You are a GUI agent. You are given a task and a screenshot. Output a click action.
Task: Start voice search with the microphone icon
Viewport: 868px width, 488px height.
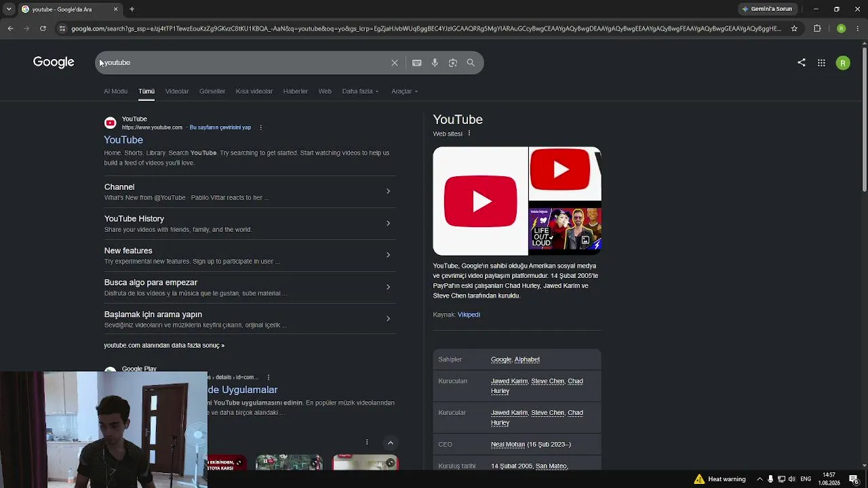(435, 62)
